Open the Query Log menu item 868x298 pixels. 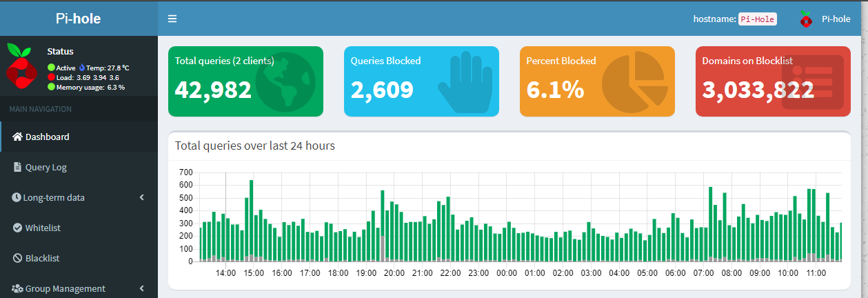(x=79, y=167)
